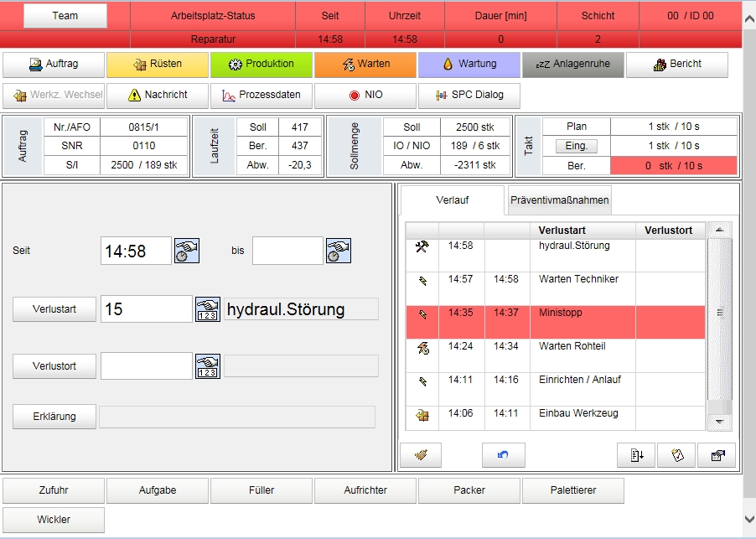Open the SPC Dialog

(x=469, y=96)
